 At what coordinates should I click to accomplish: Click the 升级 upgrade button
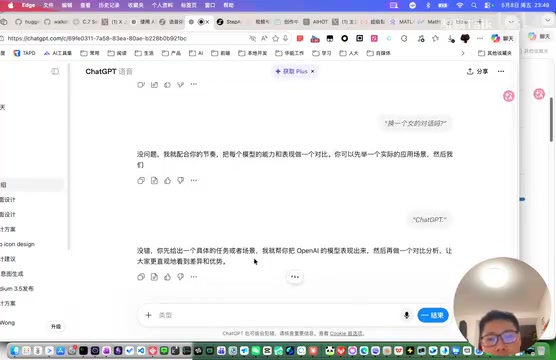[56, 326]
